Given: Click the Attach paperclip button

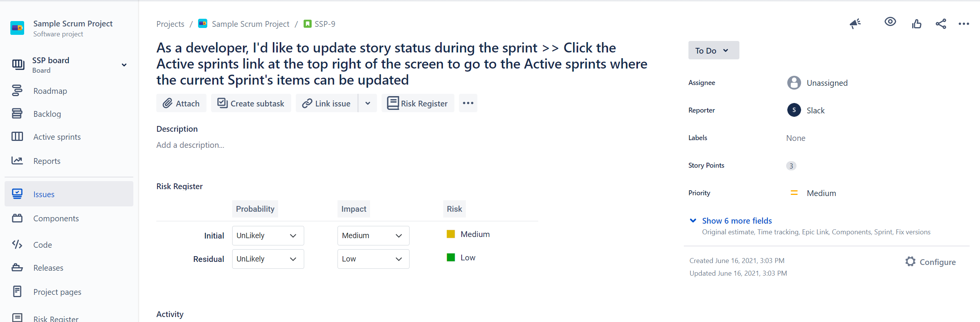Looking at the screenshot, I should coord(181,103).
